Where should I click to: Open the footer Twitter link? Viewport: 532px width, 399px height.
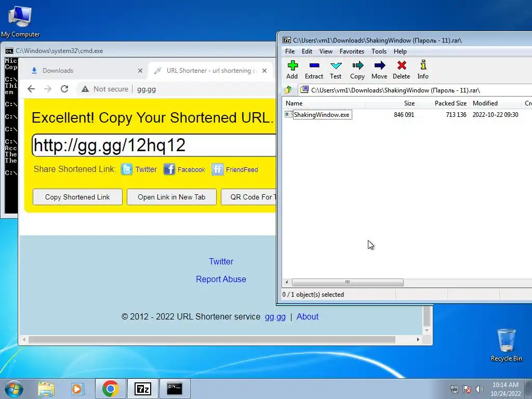click(x=221, y=262)
